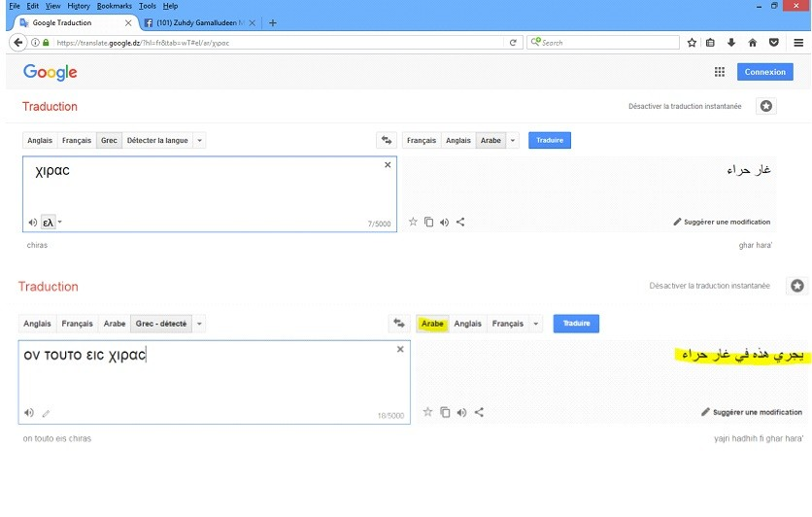
Task: Sign in with Connexion button
Action: (x=764, y=72)
